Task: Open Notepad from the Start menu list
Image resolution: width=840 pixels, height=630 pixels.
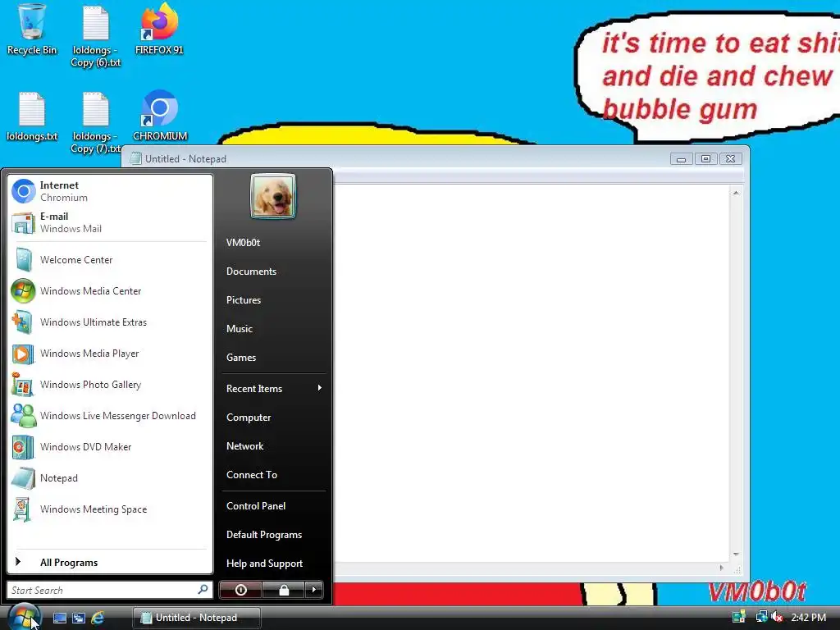Action: click(x=109, y=478)
